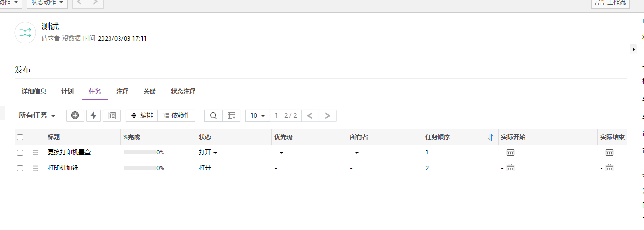The width and height of the screenshot is (644, 230).
Task: Click the 编排 button
Action: [142, 116]
